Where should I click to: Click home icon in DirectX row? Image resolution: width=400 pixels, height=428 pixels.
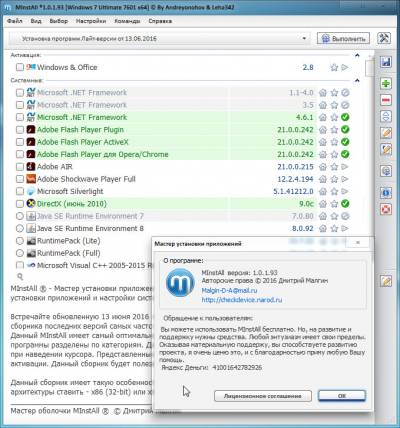(323, 204)
